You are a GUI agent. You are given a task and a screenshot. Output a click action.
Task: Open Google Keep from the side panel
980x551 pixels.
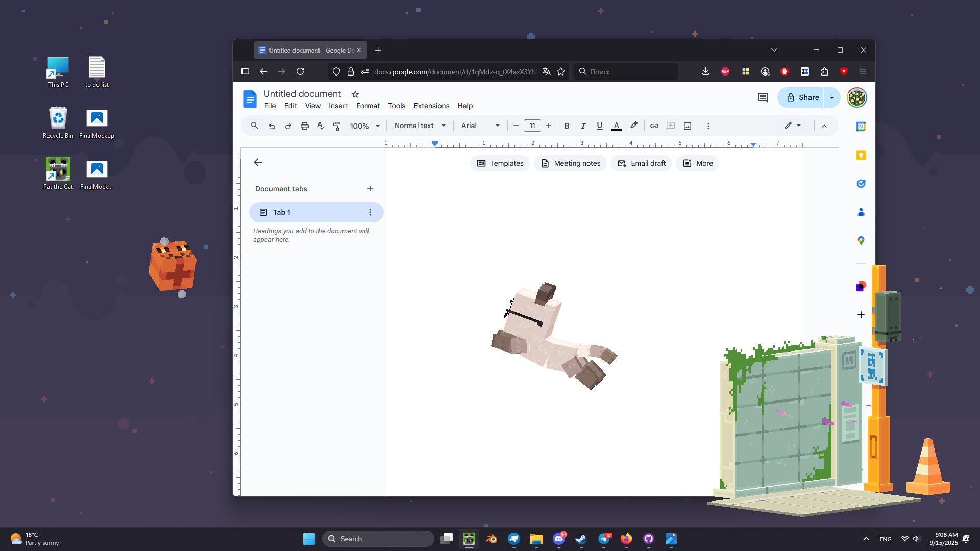point(861,155)
